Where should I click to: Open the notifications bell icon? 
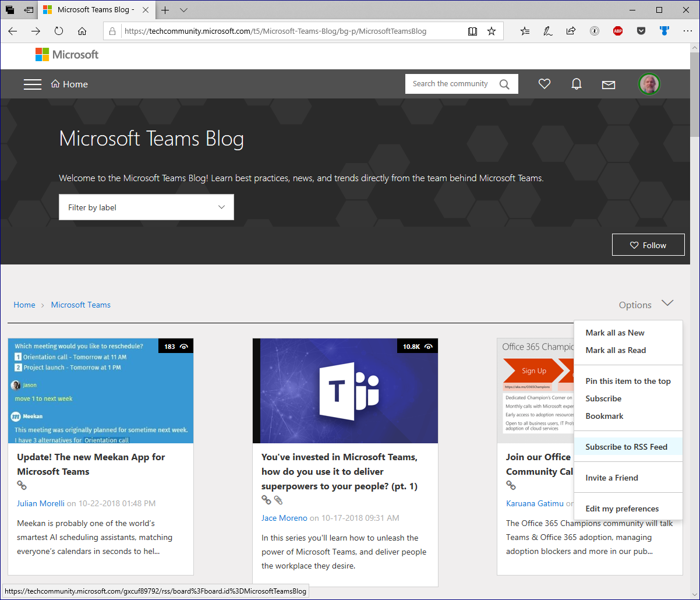[x=577, y=84]
